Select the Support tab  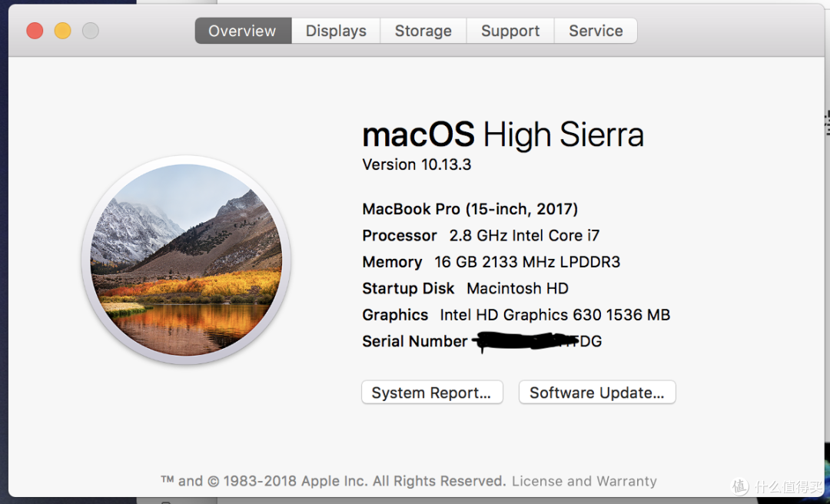click(x=510, y=31)
